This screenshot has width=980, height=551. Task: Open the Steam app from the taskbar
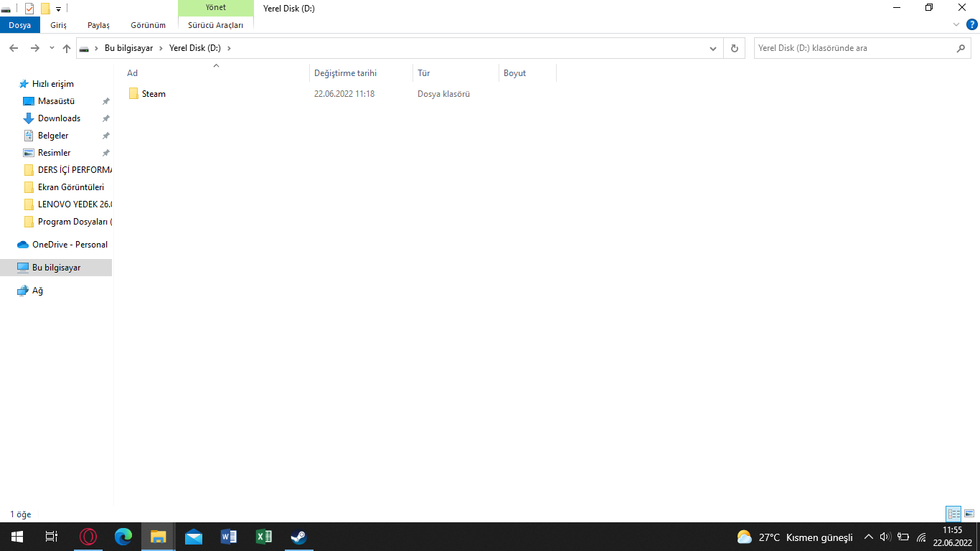[x=298, y=537]
